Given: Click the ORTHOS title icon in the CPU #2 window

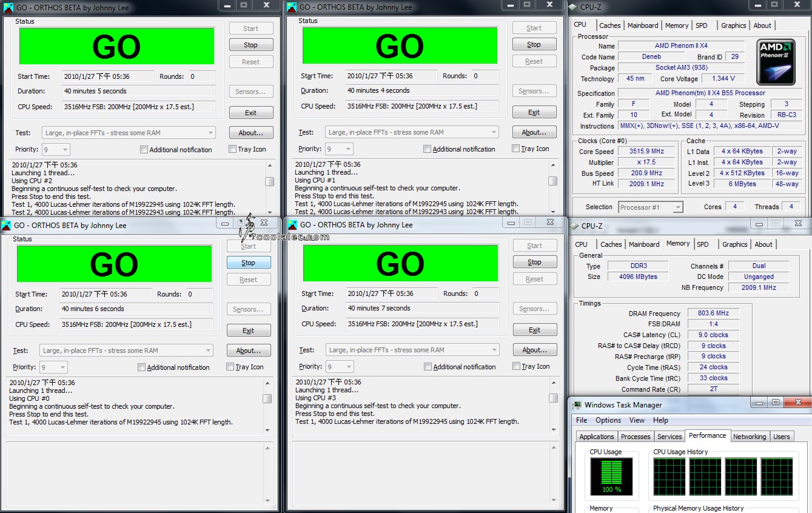Looking at the screenshot, I should (8, 7).
